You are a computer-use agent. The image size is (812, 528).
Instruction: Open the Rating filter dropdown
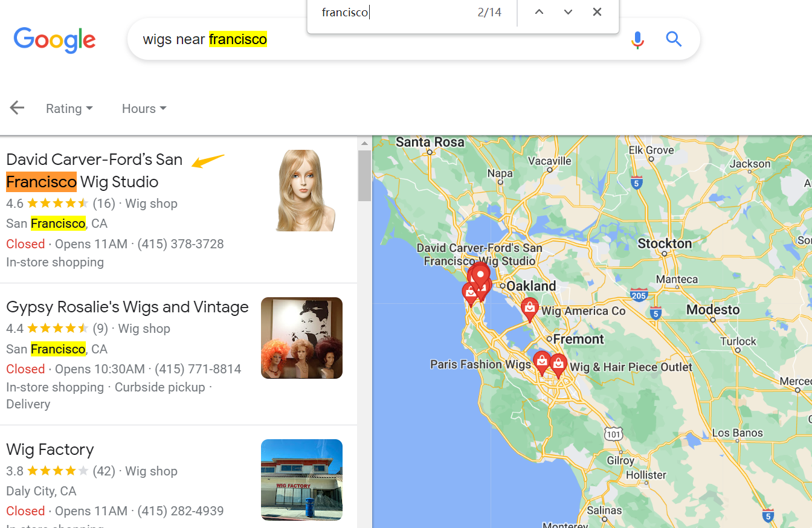click(x=69, y=109)
